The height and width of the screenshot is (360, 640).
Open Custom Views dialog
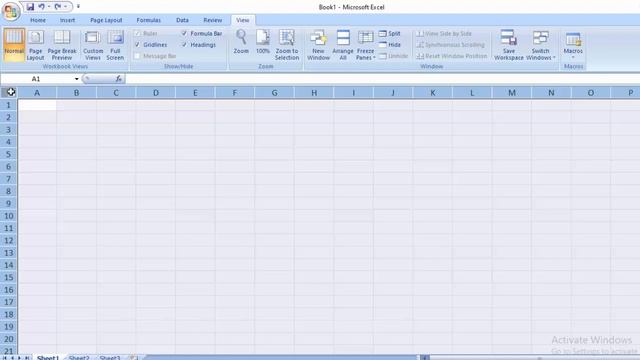[93, 44]
